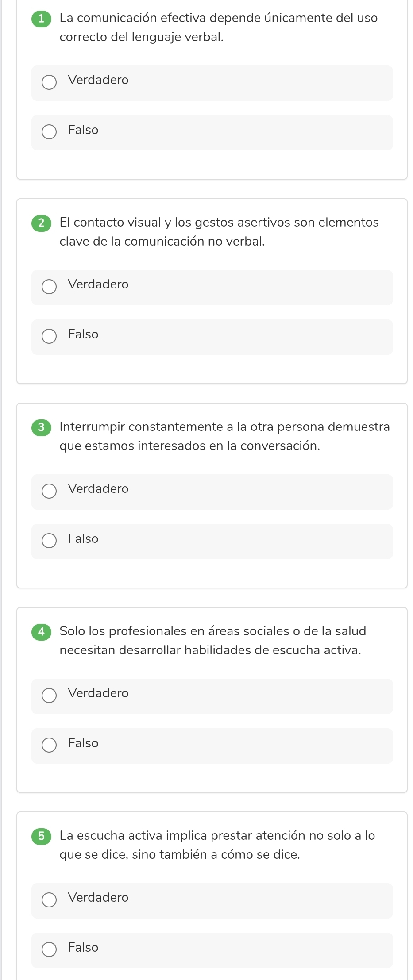
Task: Click the green number 2 badge
Action: 42,223
